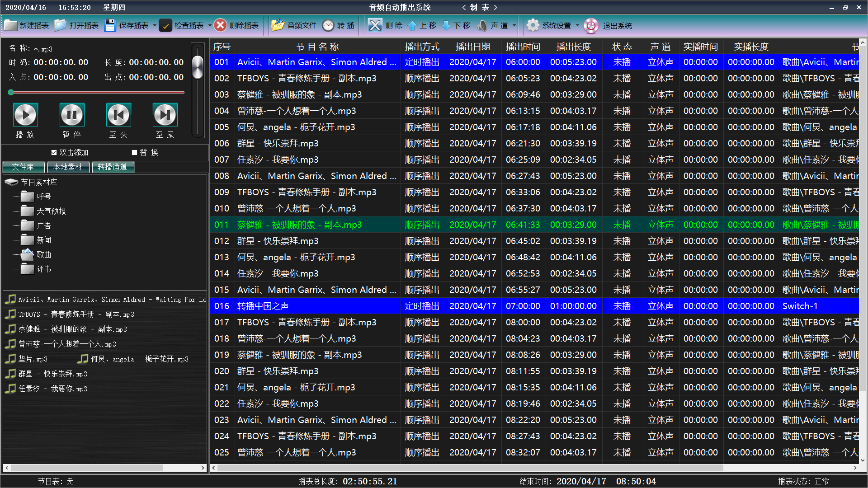Expand 系统设置 dropdown arrow
Screen dimensions: 868x488
point(577,25)
